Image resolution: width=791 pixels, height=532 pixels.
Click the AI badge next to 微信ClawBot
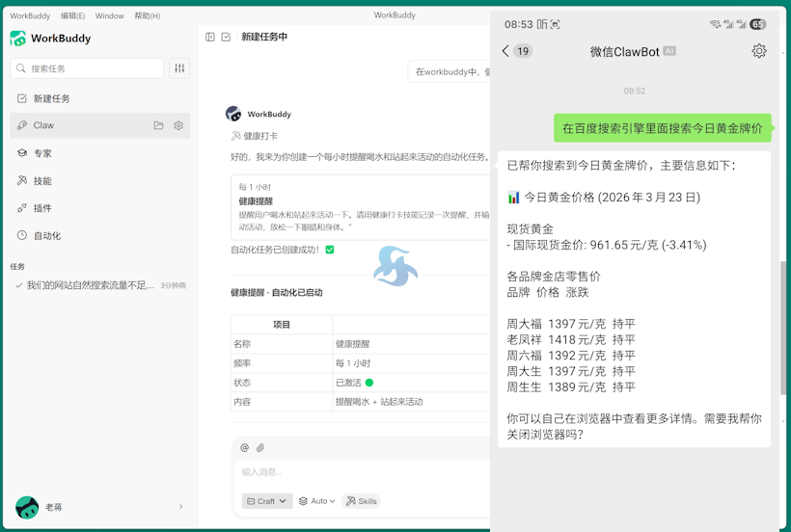[669, 51]
